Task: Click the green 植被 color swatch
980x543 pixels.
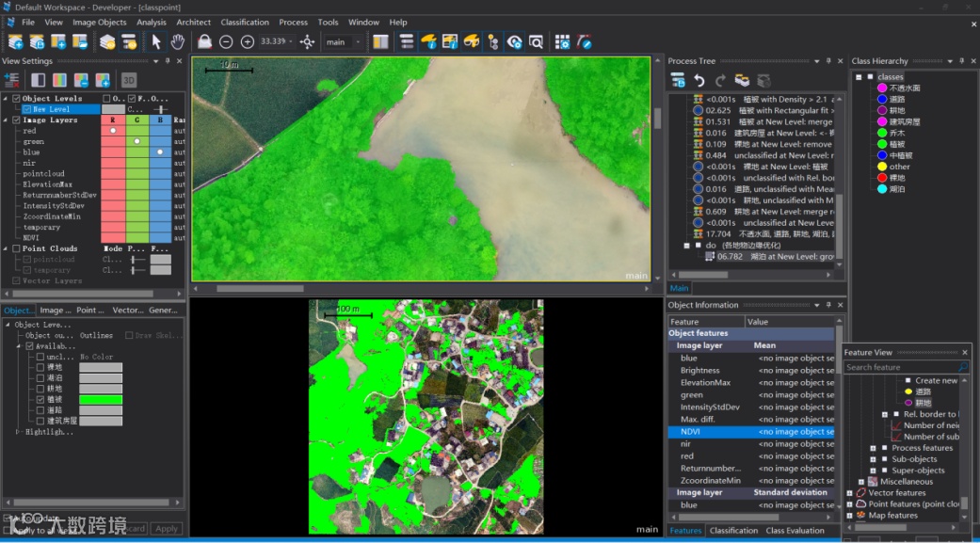Action: pos(100,399)
